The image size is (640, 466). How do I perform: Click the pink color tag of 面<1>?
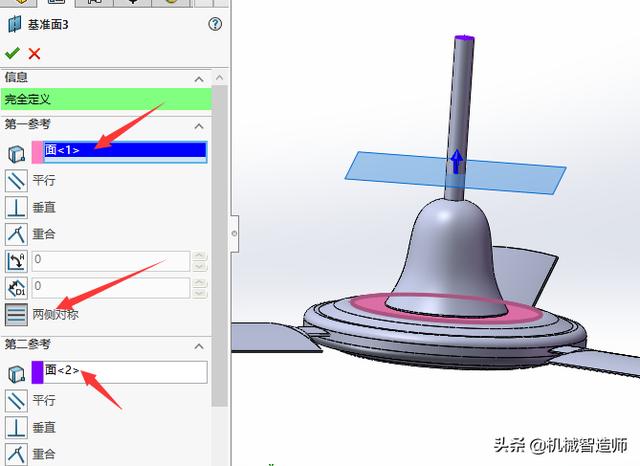pyautogui.click(x=38, y=152)
